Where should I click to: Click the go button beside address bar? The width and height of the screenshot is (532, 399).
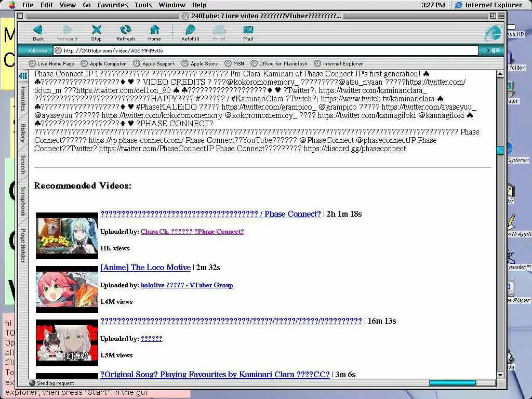[x=492, y=50]
